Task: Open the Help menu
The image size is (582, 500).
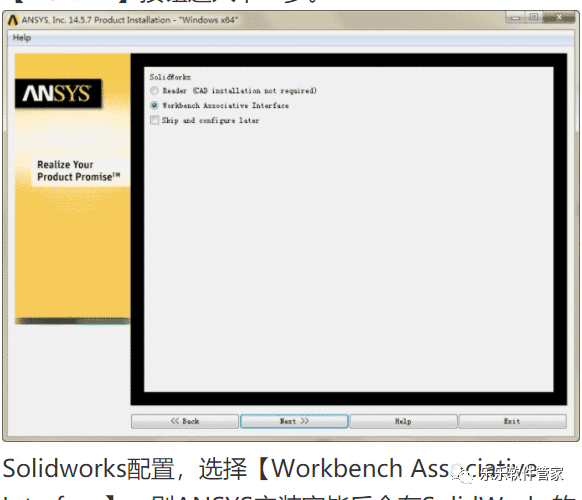Action: [22, 38]
